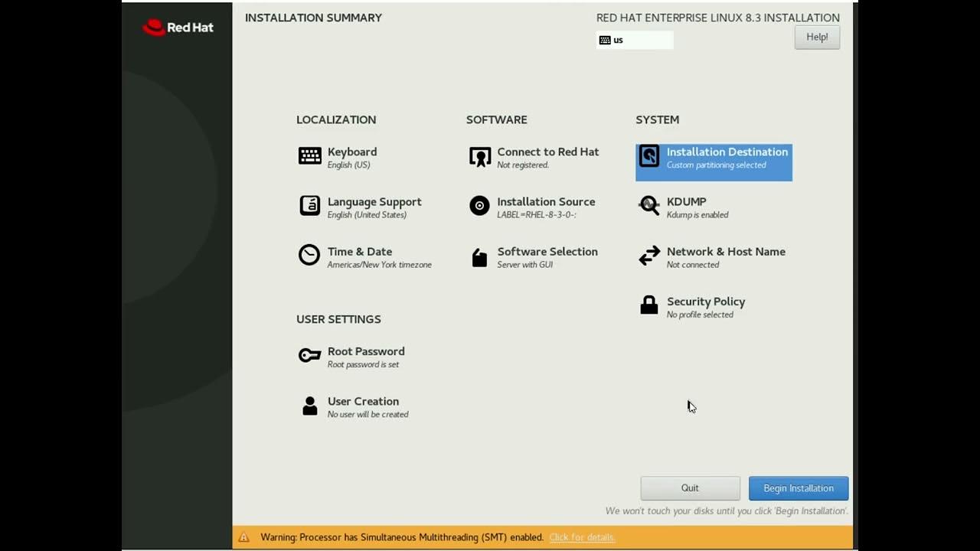The width and height of the screenshot is (980, 551).
Task: Click the Red Hat logo
Action: pyautogui.click(x=178, y=28)
